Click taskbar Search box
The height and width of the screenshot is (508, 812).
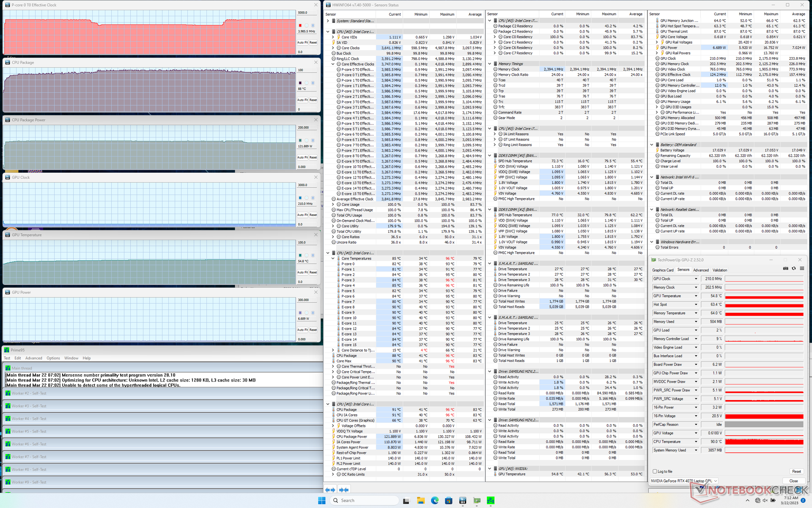pos(365,501)
